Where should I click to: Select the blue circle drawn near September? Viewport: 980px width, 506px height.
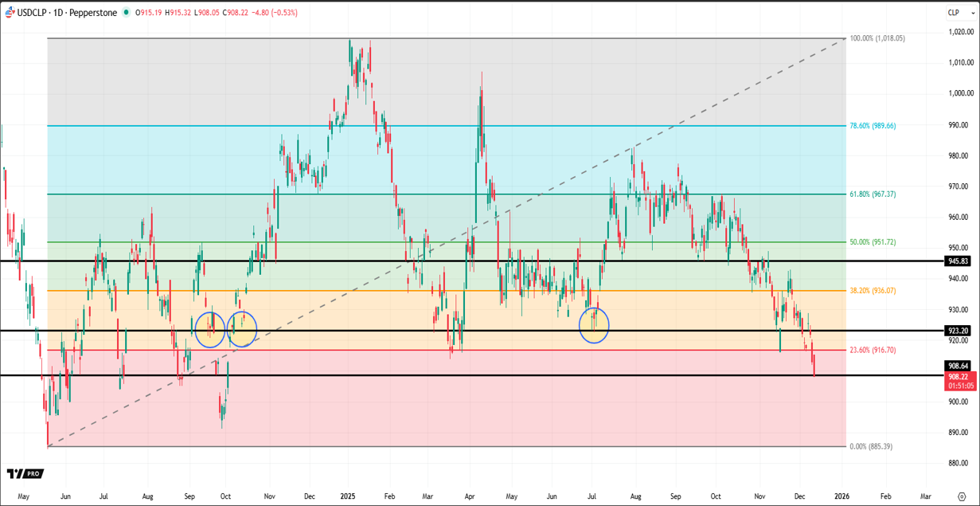coord(210,327)
